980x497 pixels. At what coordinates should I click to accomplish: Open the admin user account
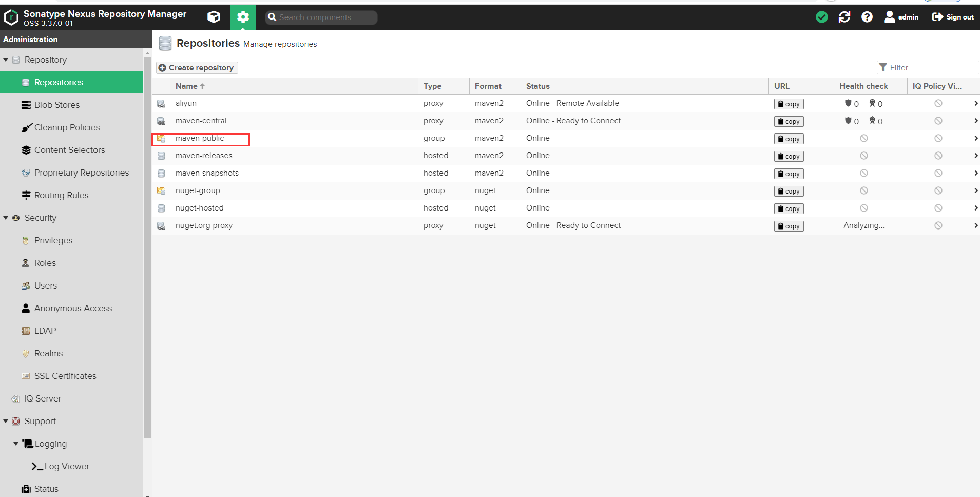901,17
